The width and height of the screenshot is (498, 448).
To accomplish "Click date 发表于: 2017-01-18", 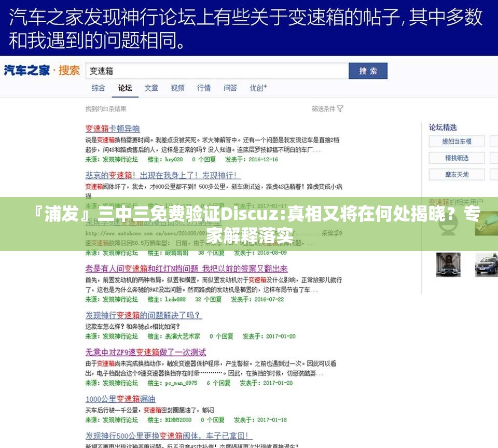I will click(260, 420).
